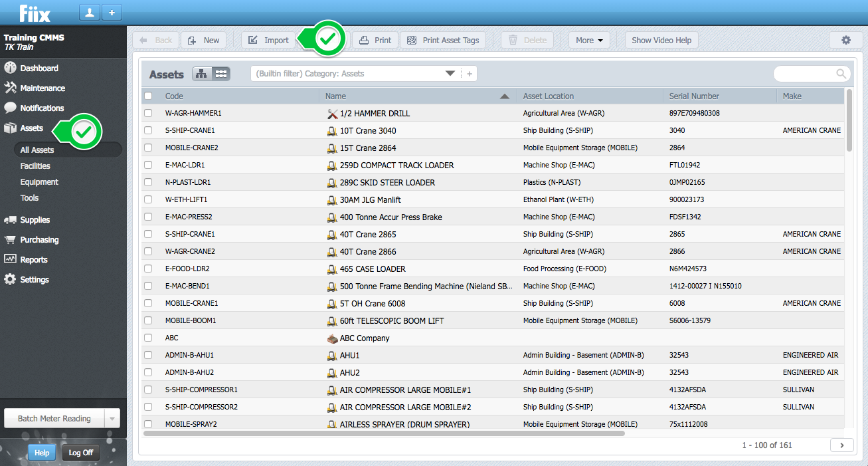Click the blue Help button

[42, 453]
